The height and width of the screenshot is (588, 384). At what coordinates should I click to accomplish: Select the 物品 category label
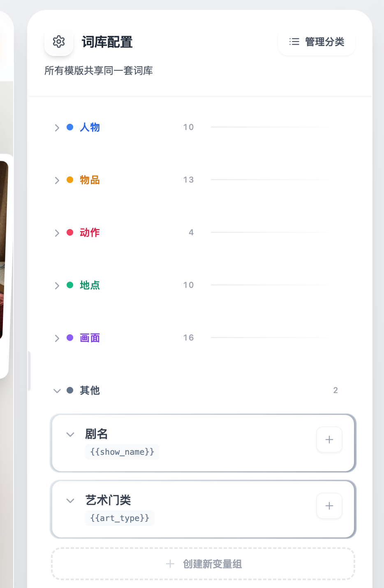(x=90, y=180)
